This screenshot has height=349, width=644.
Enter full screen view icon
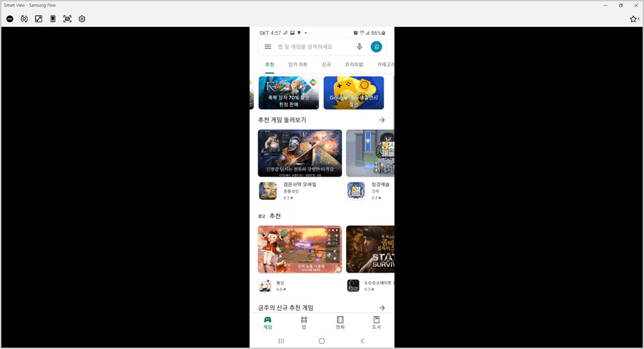[39, 19]
